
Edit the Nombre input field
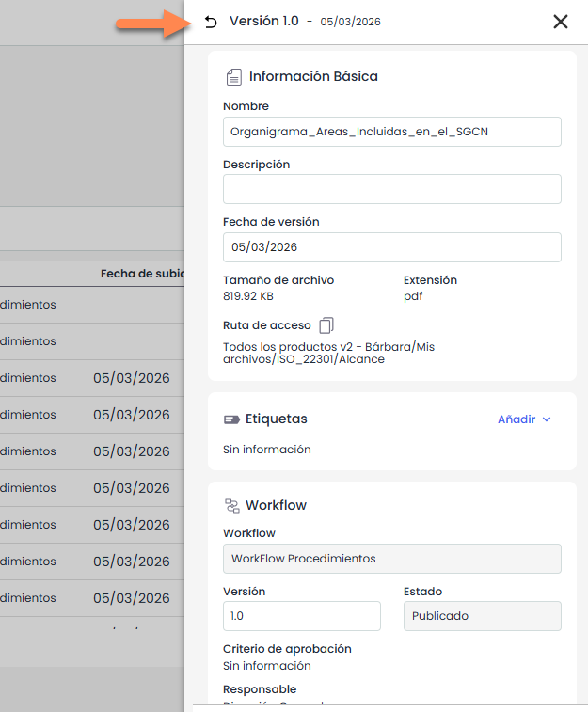coord(391,132)
